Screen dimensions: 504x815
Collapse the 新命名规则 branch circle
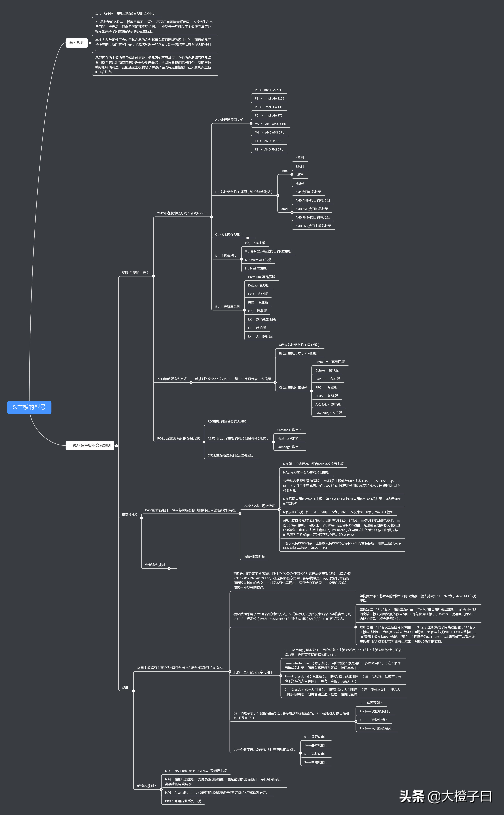pyautogui.click(x=161, y=789)
